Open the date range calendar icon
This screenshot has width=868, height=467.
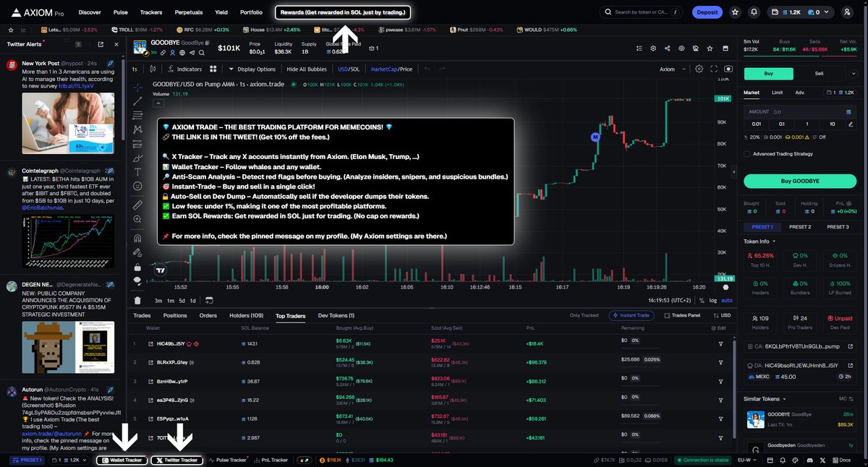209,300
